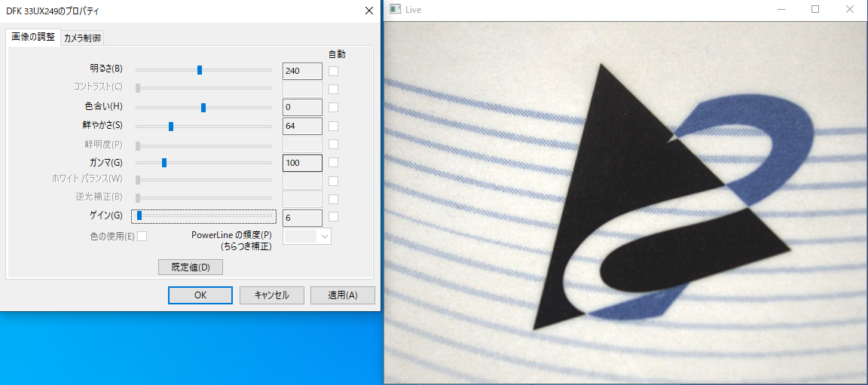Click the ガンマ(G) slider handle
Screen dimensions: 868x385
pos(164,163)
